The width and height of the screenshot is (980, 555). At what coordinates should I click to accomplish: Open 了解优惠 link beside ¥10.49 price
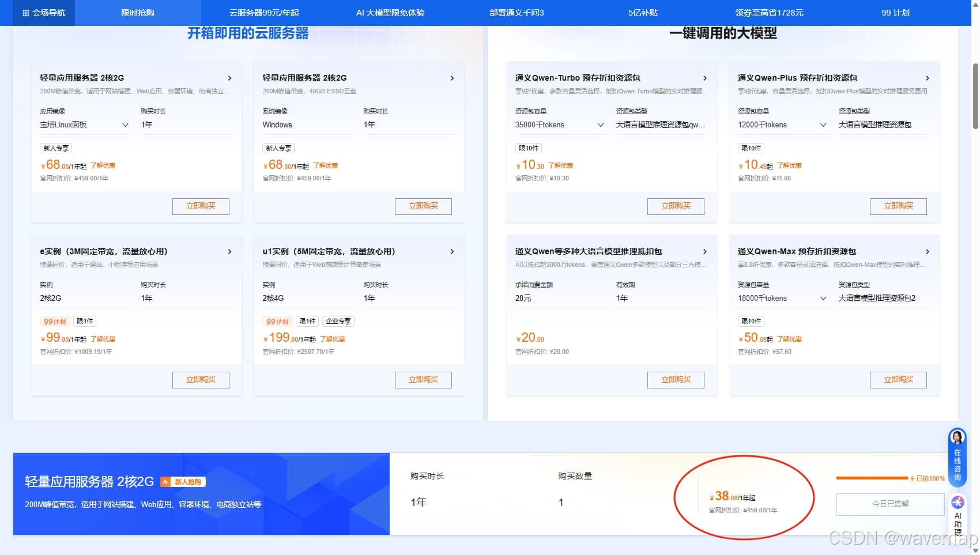pyautogui.click(x=789, y=166)
